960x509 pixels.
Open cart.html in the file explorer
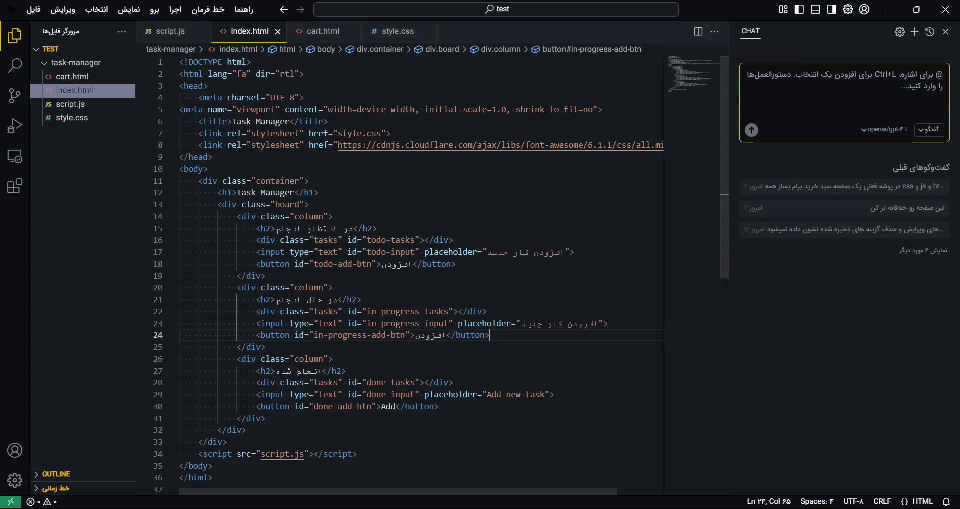(x=83, y=77)
